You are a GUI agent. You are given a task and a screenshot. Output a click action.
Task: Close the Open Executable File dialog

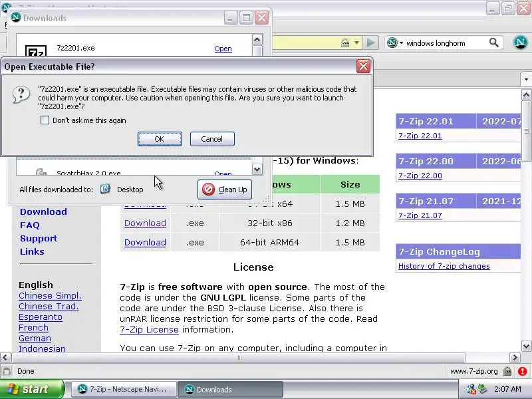[363, 66]
